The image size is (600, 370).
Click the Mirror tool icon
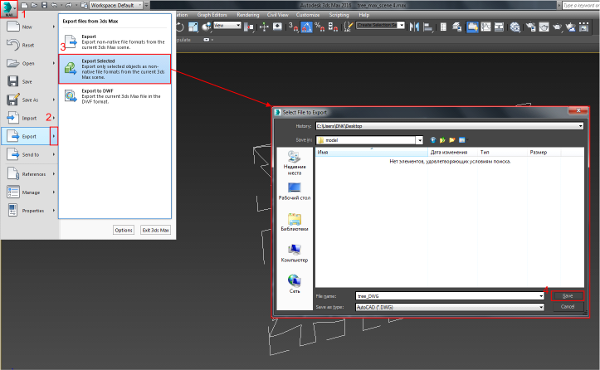414,27
